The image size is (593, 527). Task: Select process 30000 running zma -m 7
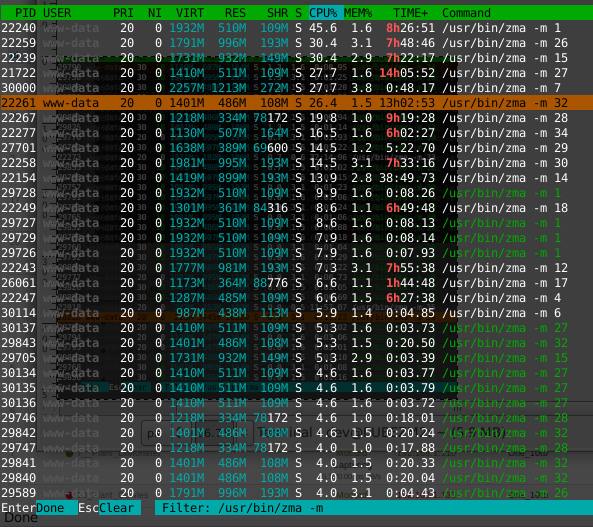point(296,88)
